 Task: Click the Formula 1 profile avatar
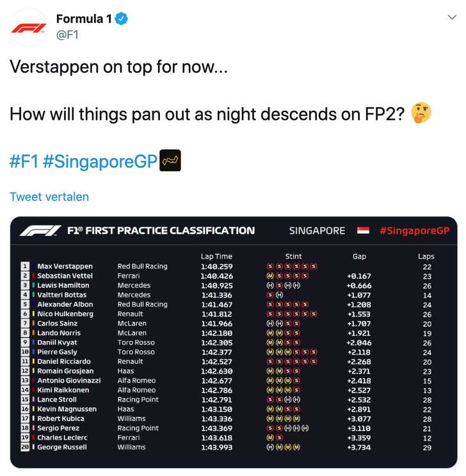click(x=29, y=28)
